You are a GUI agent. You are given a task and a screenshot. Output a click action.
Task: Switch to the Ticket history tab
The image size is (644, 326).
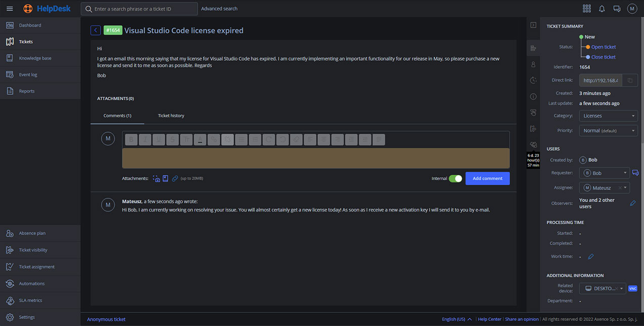(171, 116)
